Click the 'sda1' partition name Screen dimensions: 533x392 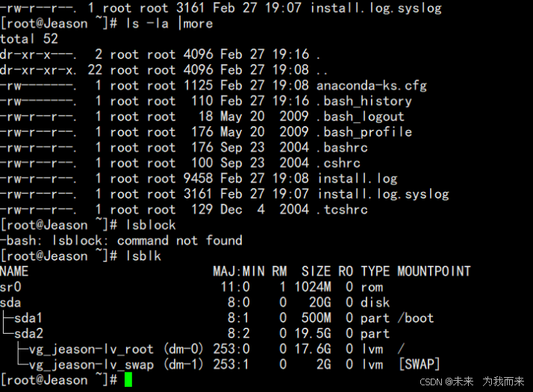(28, 318)
